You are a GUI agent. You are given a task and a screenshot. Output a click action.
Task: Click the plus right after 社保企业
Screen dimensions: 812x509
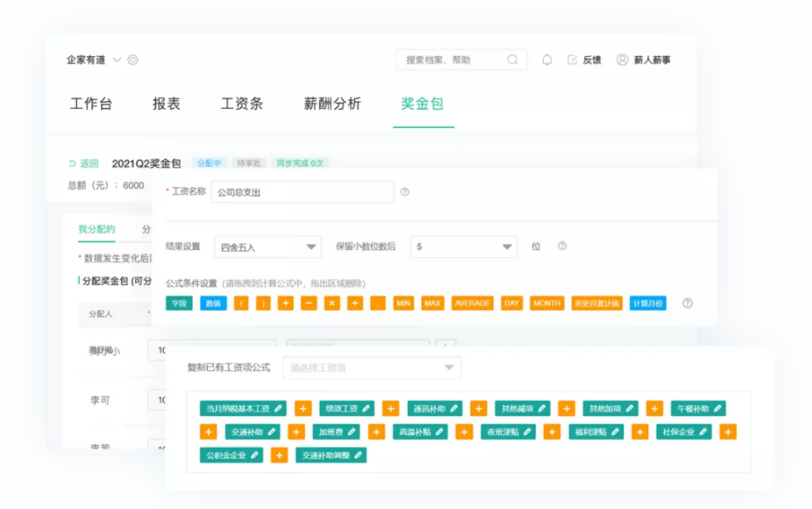[x=728, y=432]
